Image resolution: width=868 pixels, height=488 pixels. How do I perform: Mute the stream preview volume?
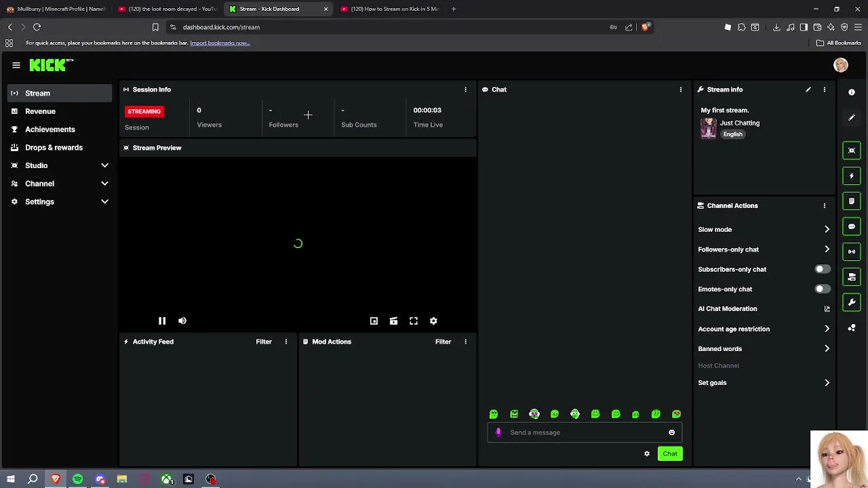[182, 321]
